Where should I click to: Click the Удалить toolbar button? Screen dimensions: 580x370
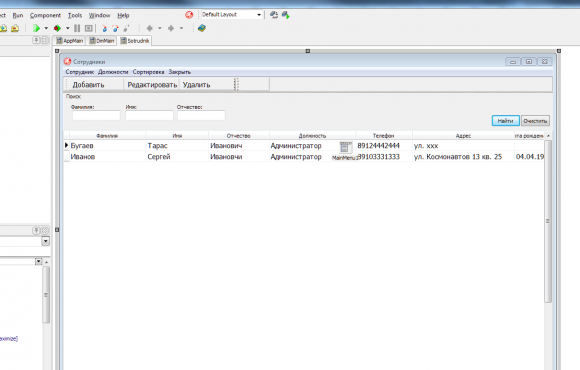(x=196, y=85)
